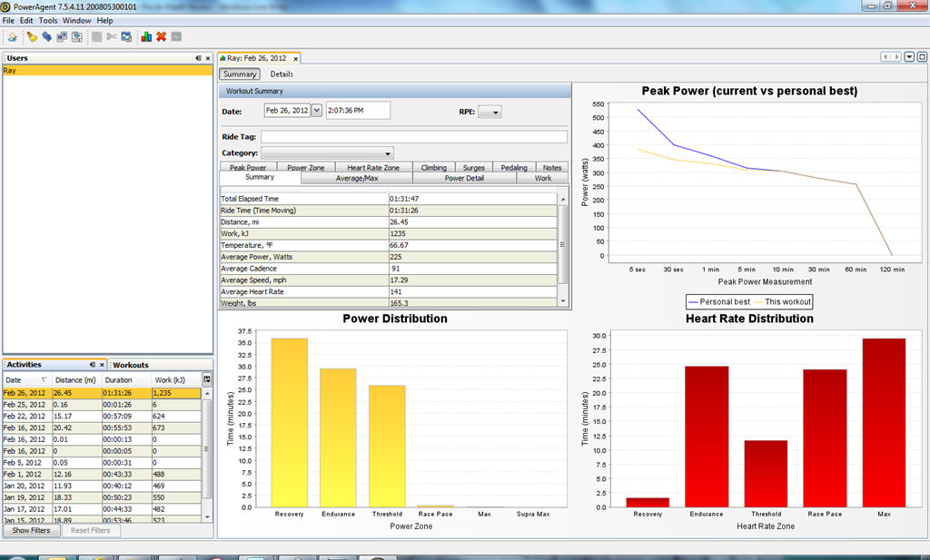Viewport: 930px width, 560px height.
Task: Click the Show Filters button
Action: (32, 530)
